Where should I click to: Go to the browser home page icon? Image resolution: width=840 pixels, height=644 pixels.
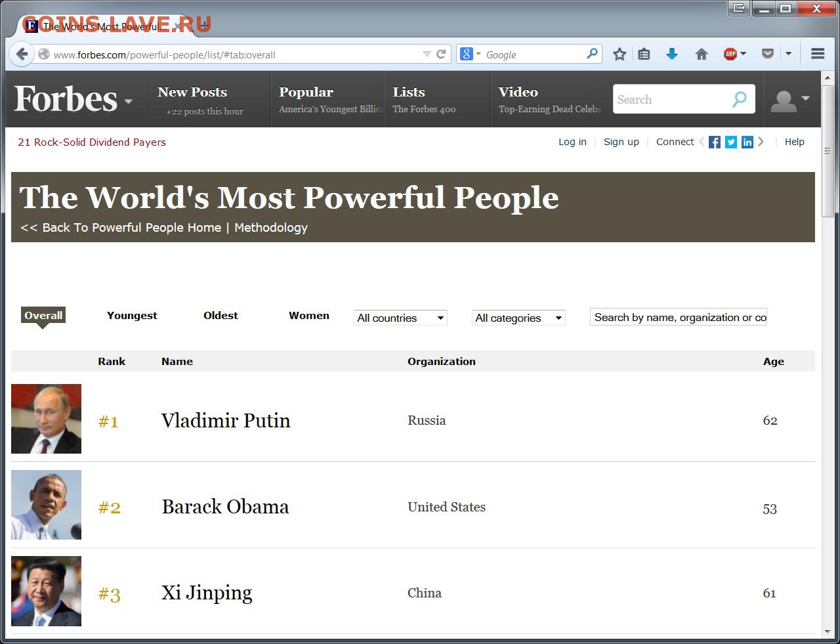[702, 54]
